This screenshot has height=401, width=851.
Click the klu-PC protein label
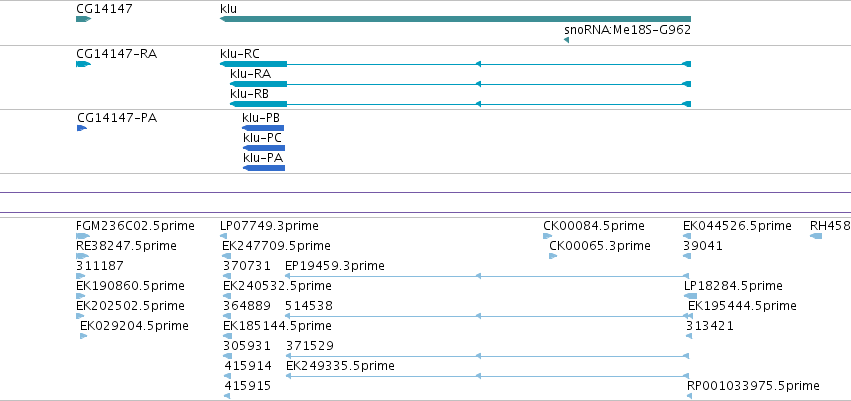click(x=263, y=138)
